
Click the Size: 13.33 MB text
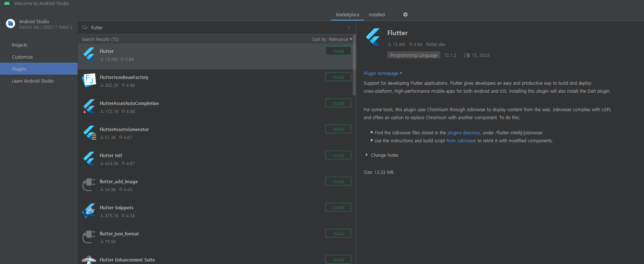click(379, 172)
